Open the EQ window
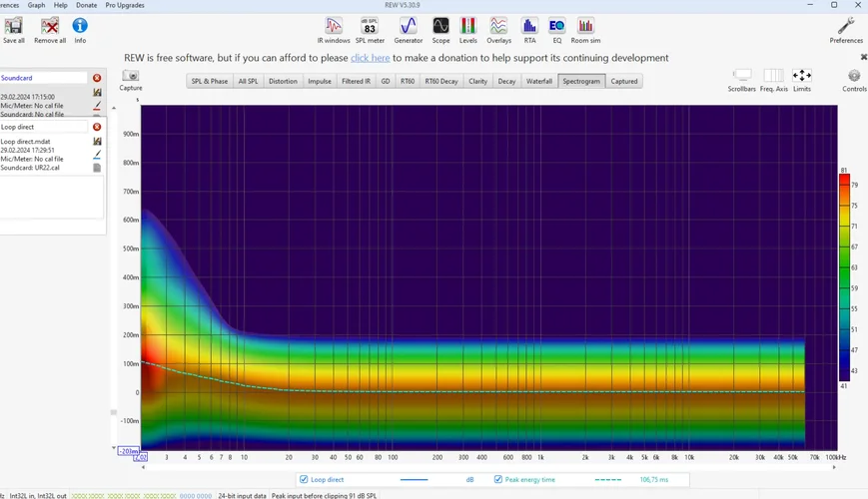868x499 pixels. (x=556, y=26)
